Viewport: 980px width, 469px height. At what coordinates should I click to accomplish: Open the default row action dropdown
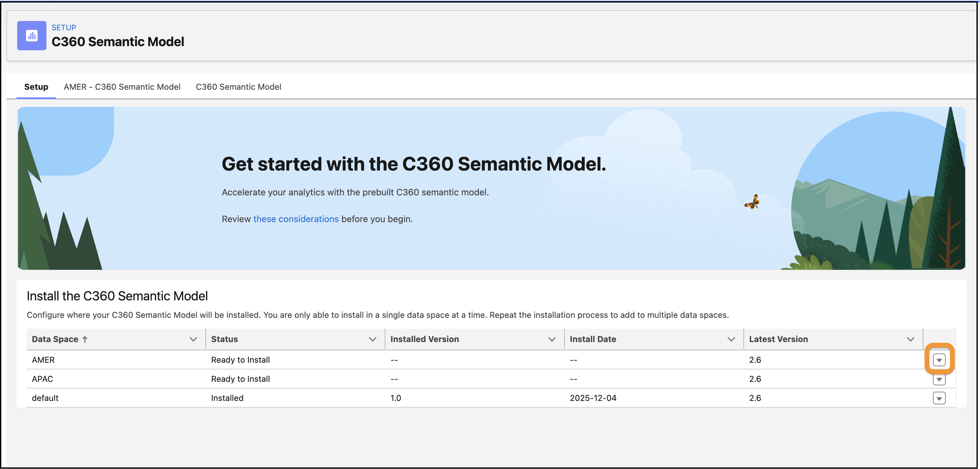939,398
